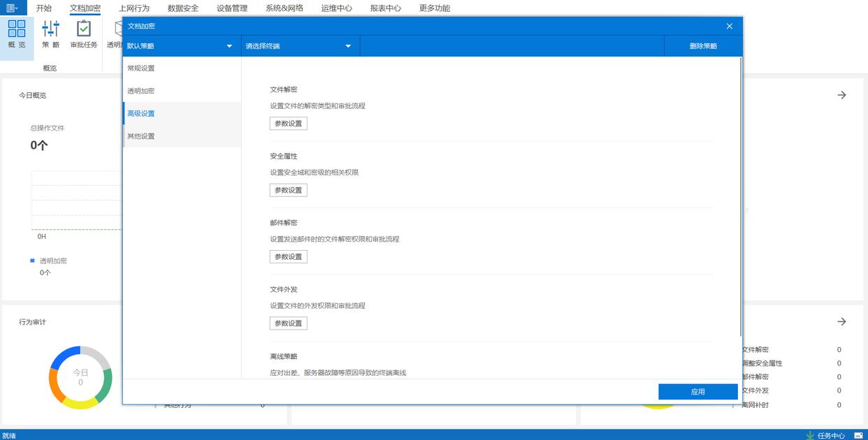Close the 文档加密 dialog
868x440 pixels.
pyautogui.click(x=730, y=26)
